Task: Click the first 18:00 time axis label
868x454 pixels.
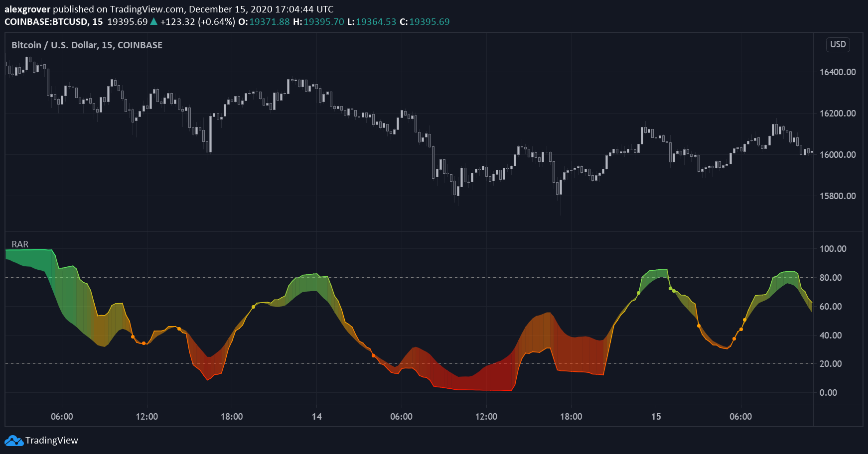Action: click(x=232, y=417)
